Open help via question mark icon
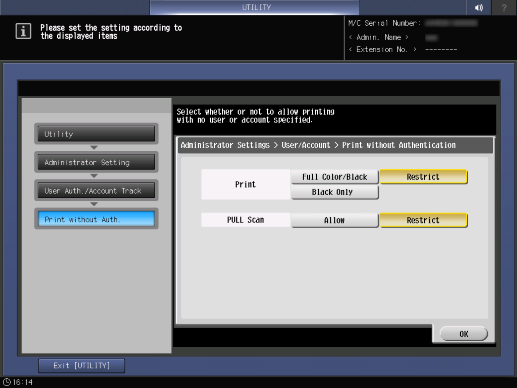This screenshot has height=388, width=517. pyautogui.click(x=504, y=7)
